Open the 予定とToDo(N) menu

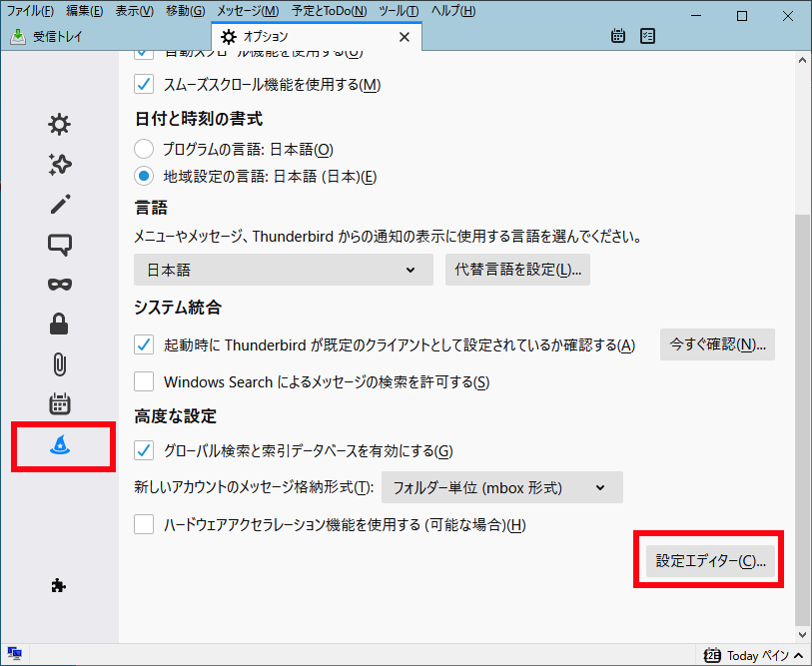pyautogui.click(x=330, y=11)
